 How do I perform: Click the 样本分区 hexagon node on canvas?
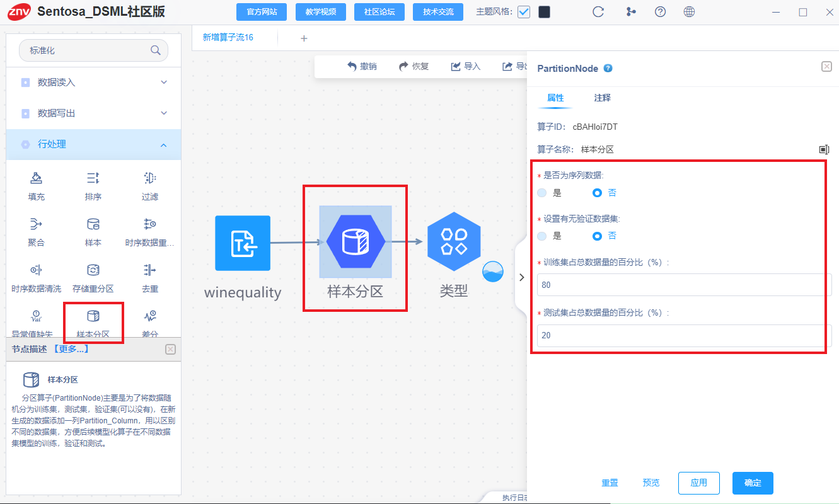[356, 242]
